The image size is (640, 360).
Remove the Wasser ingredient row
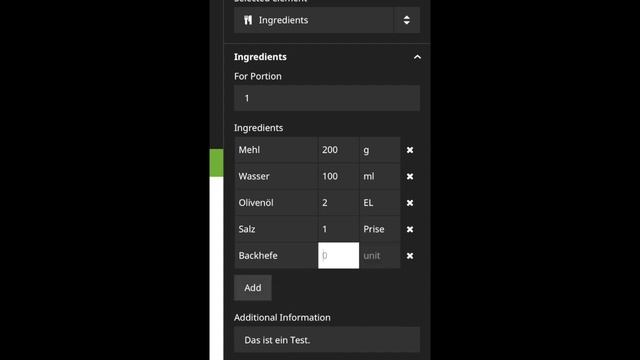pyautogui.click(x=410, y=176)
